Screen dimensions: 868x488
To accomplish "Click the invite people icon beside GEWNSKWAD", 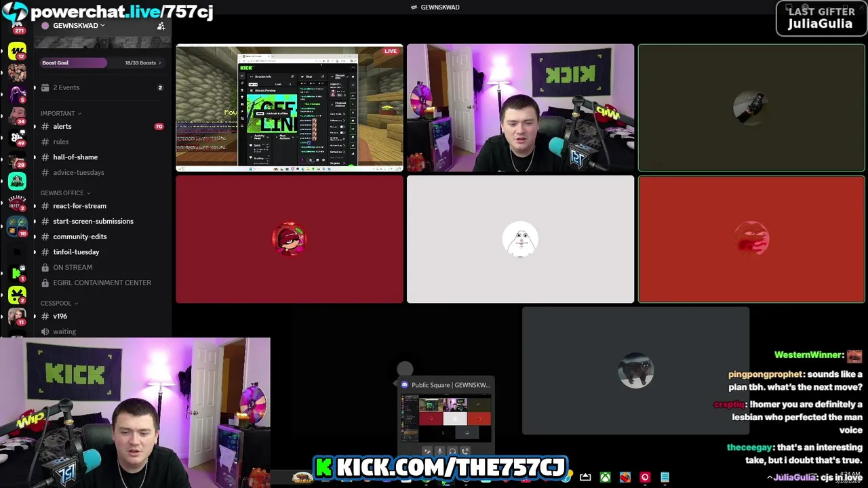I will pos(161,26).
